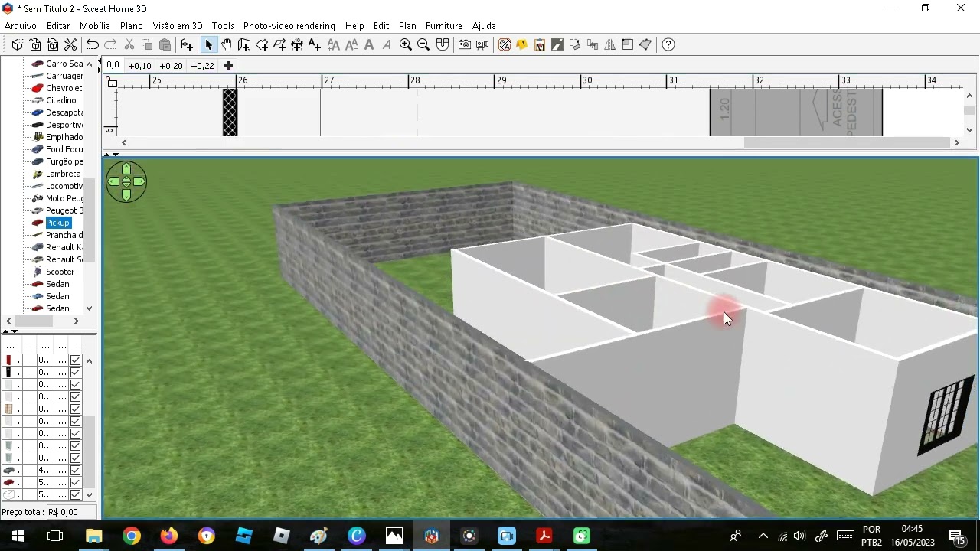This screenshot has width=980, height=551.
Task: Zoom in the plan view
Action: [406, 44]
